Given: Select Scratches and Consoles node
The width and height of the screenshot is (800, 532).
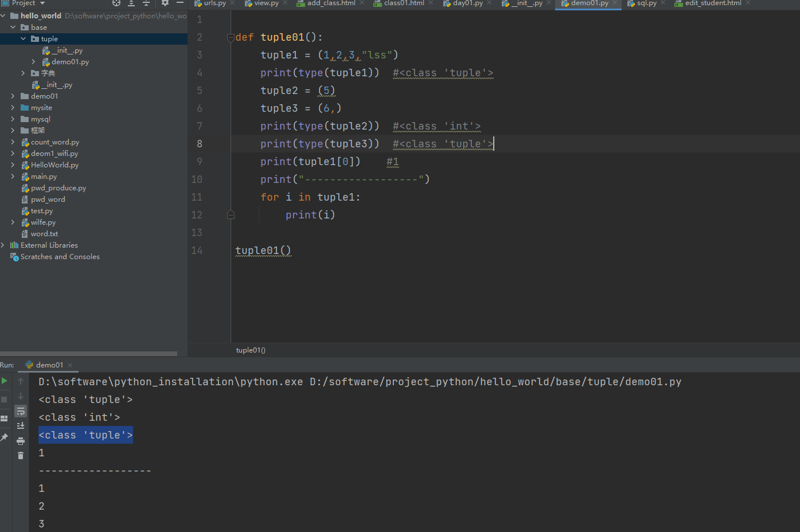Looking at the screenshot, I should [x=55, y=257].
